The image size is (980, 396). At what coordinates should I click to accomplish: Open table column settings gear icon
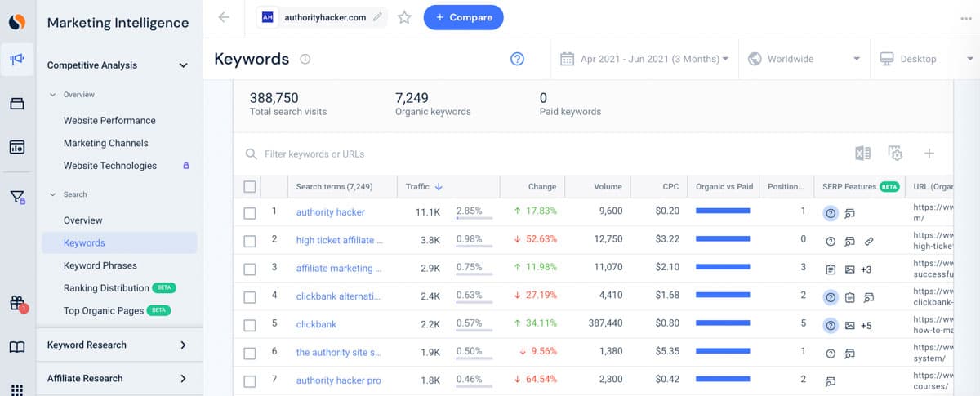tap(895, 154)
